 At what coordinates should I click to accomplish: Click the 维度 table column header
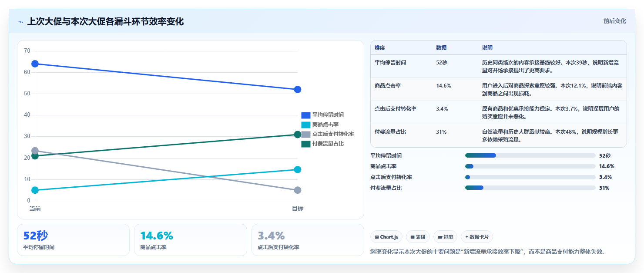pyautogui.click(x=380, y=48)
